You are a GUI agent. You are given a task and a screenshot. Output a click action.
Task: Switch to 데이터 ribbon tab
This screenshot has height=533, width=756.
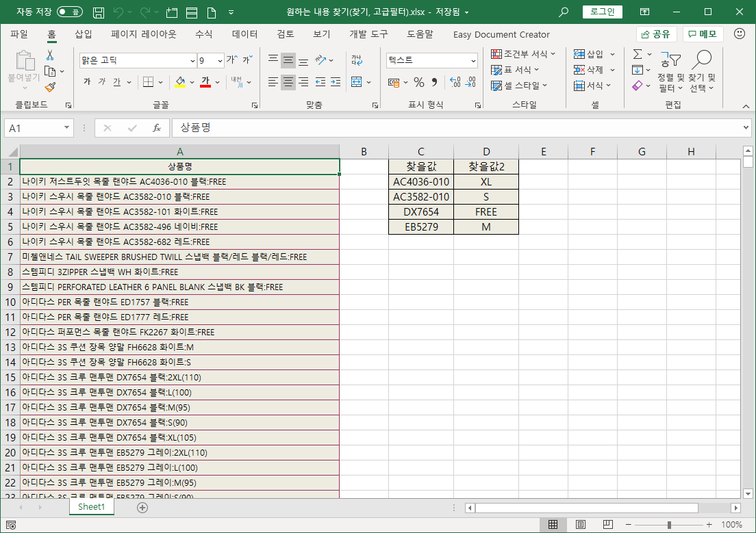tap(244, 34)
